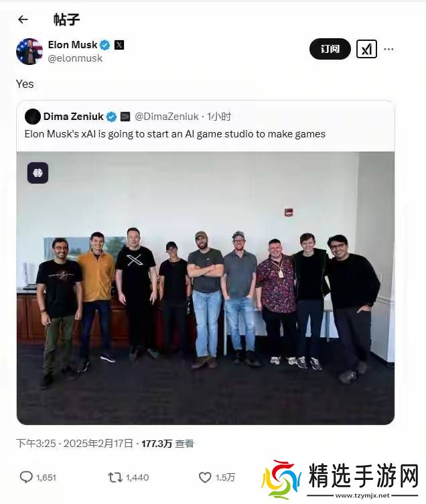Click Dima Zeniuk's verified badge

(x=111, y=117)
